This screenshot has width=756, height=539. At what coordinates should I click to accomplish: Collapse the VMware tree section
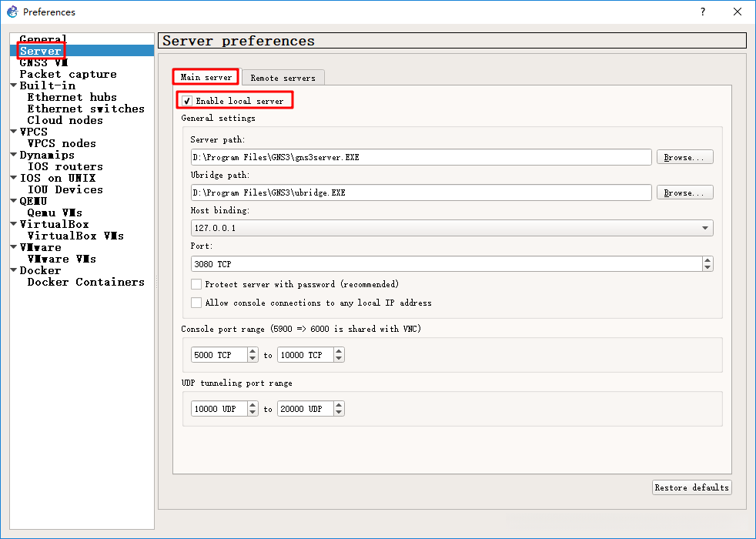[x=14, y=247]
